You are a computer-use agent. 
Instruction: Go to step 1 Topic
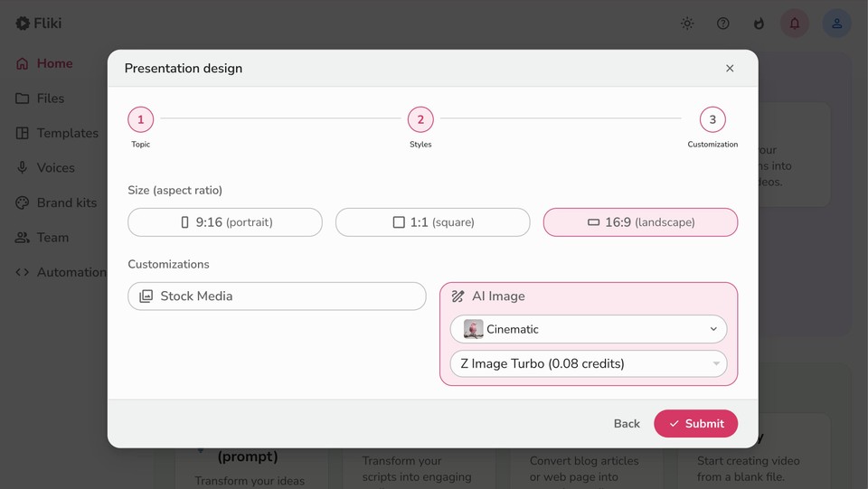[x=140, y=119]
